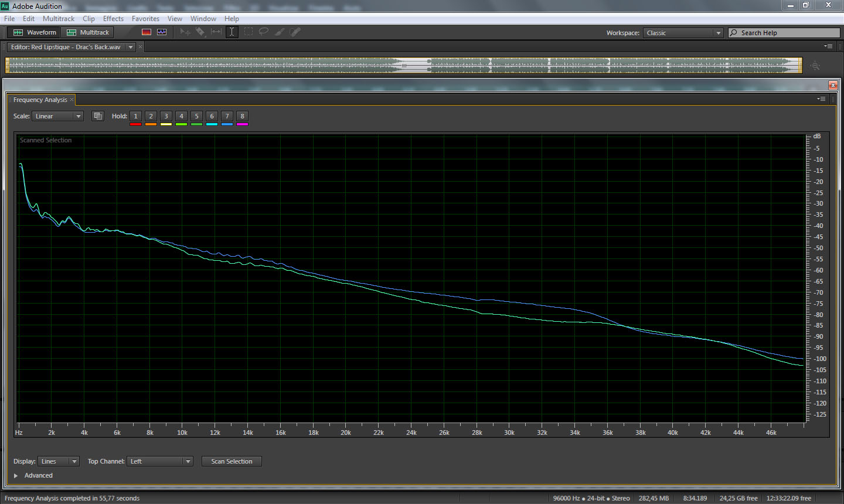Click the cyan Hold 6 color bar
Screen dimensions: 844x504
pos(212,124)
